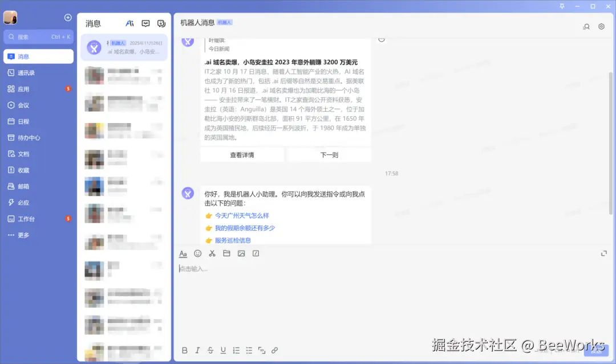Click the plus icon near the profile avatar
Viewport: 616px width, 364px height.
[x=67, y=17]
